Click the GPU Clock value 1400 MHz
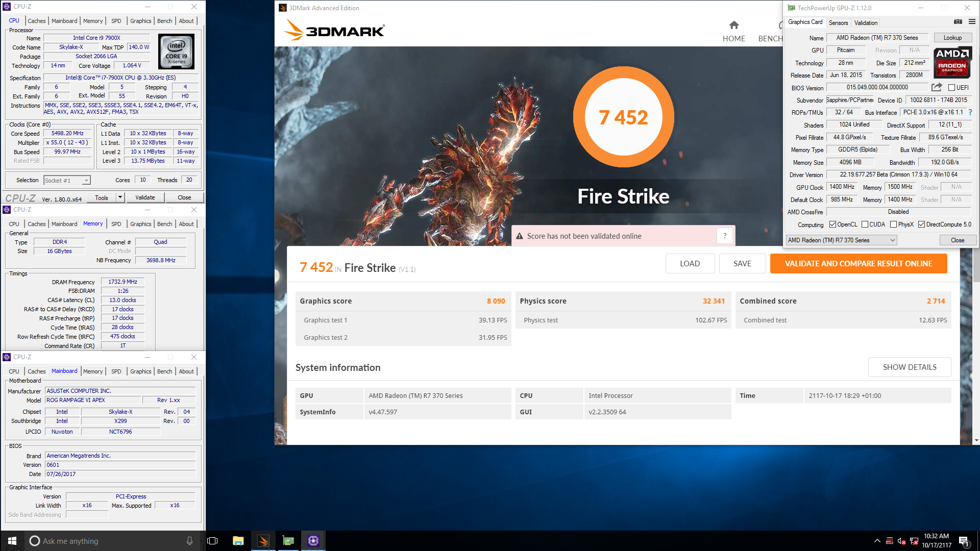This screenshot has height=551, width=980. point(842,187)
